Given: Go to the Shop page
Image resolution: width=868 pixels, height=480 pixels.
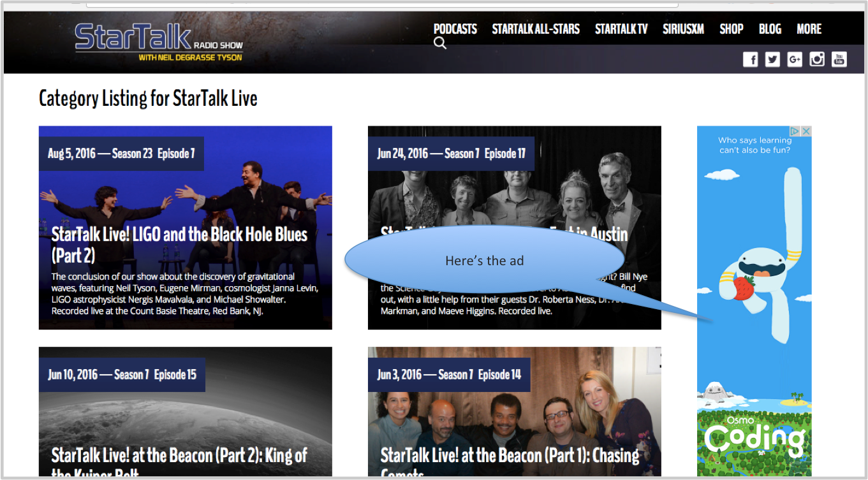Looking at the screenshot, I should [x=732, y=29].
